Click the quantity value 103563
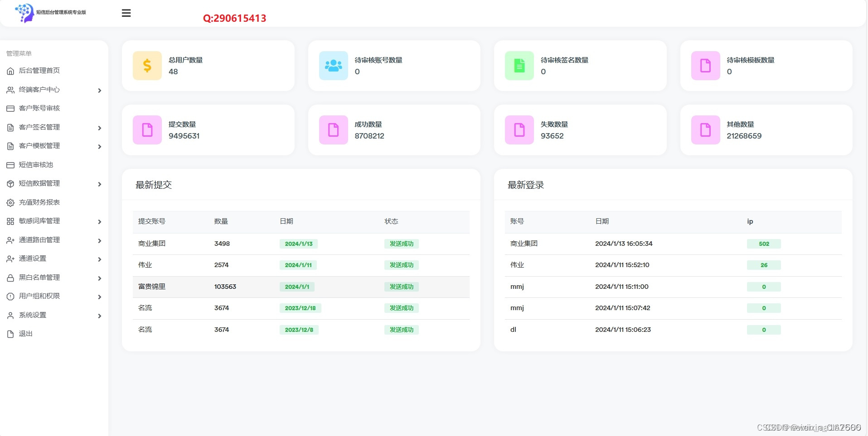The height and width of the screenshot is (436, 868). pos(225,287)
